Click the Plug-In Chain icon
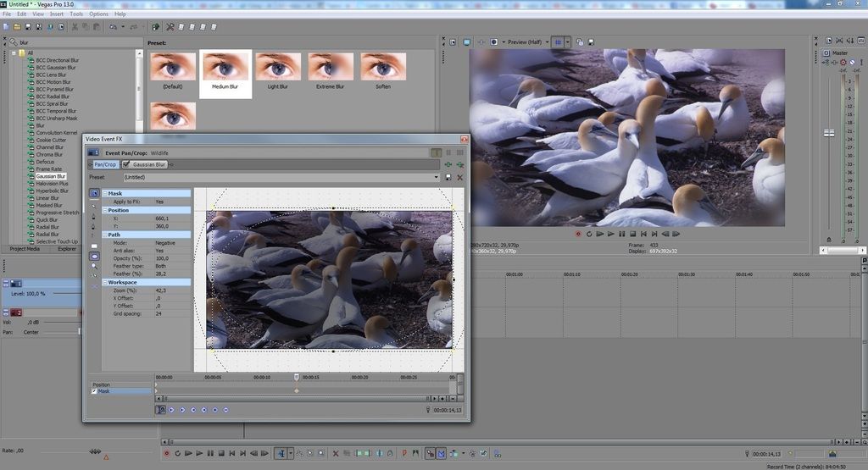 [x=448, y=164]
